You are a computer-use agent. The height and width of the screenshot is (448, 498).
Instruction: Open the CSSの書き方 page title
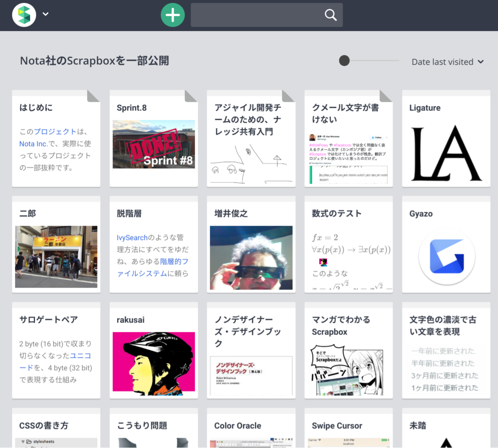click(x=44, y=426)
